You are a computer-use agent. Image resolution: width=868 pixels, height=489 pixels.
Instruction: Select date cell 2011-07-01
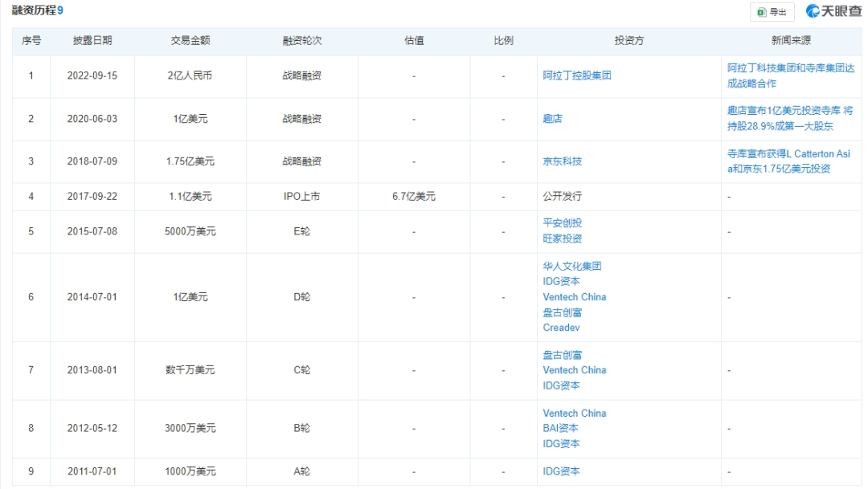(x=92, y=471)
